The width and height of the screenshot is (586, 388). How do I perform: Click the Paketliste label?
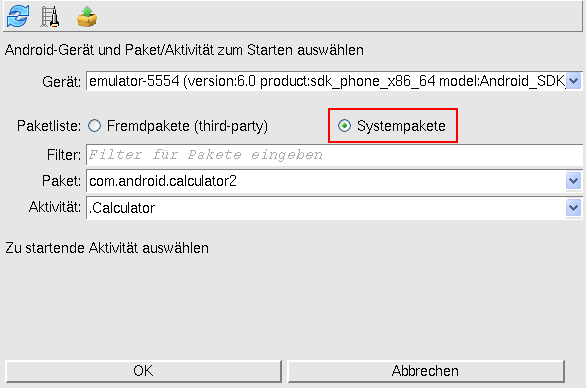point(49,126)
